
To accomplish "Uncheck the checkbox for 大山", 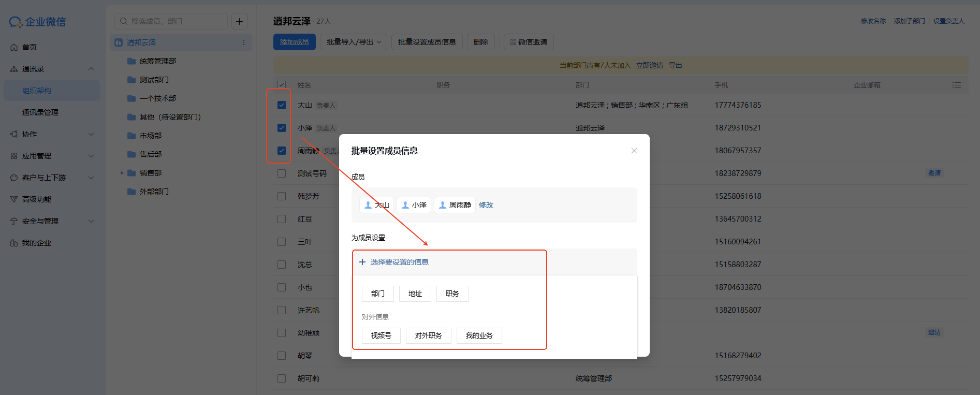I will coord(282,105).
